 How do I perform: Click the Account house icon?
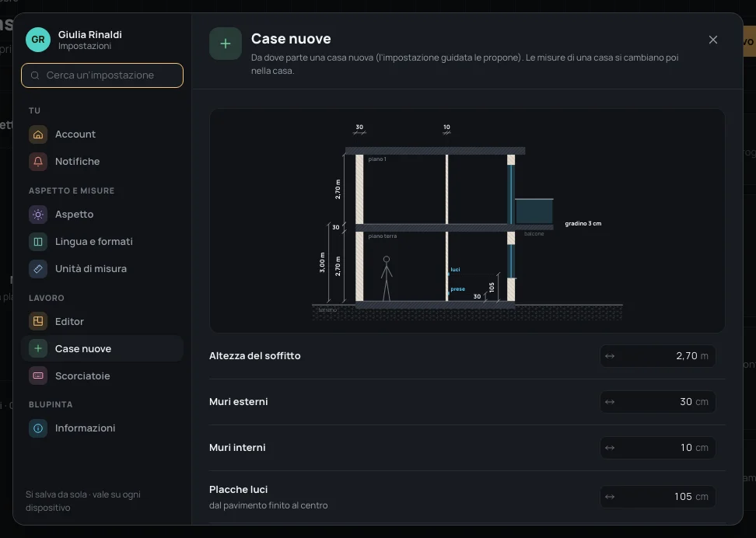pos(38,134)
